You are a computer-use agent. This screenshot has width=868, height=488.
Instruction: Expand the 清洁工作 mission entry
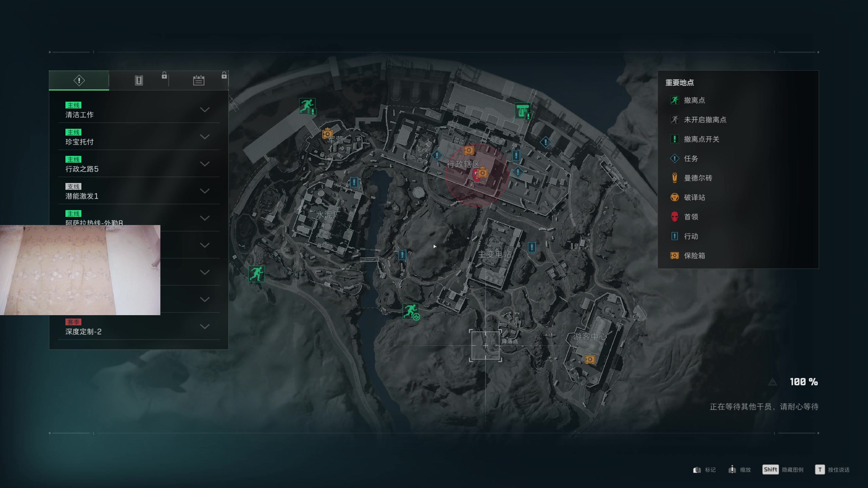pos(139,110)
